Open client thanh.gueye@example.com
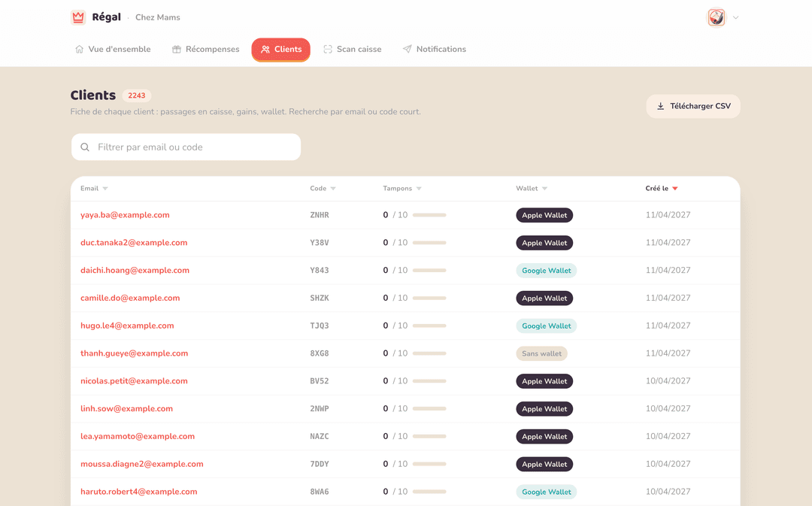Screen dimensions: 812x506 point(134,353)
